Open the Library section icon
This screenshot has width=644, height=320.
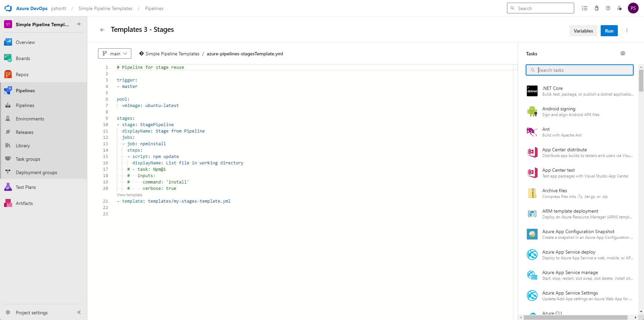[8, 145]
